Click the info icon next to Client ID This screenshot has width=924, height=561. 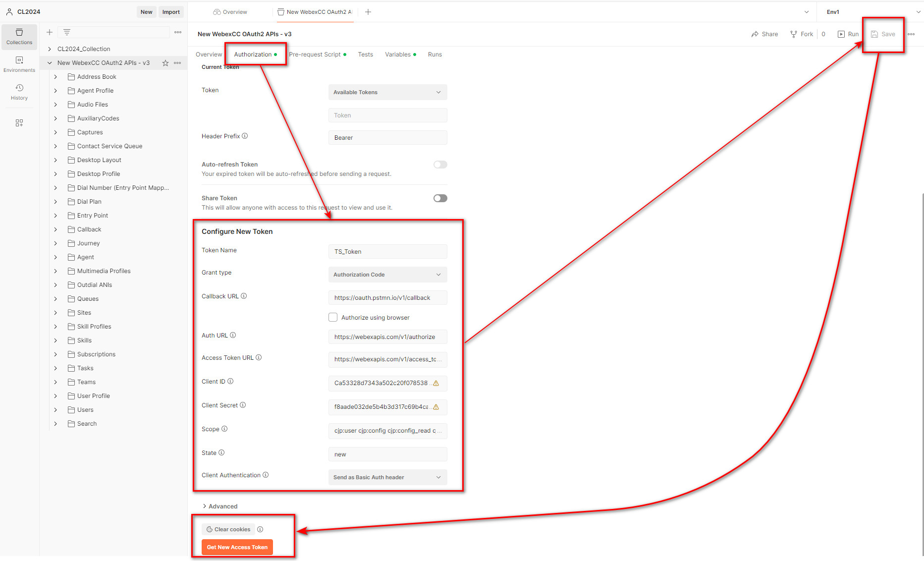click(x=230, y=381)
